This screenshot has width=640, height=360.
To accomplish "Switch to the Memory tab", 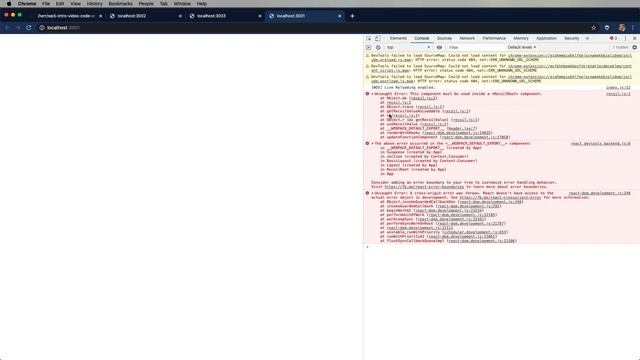I will (x=521, y=38).
